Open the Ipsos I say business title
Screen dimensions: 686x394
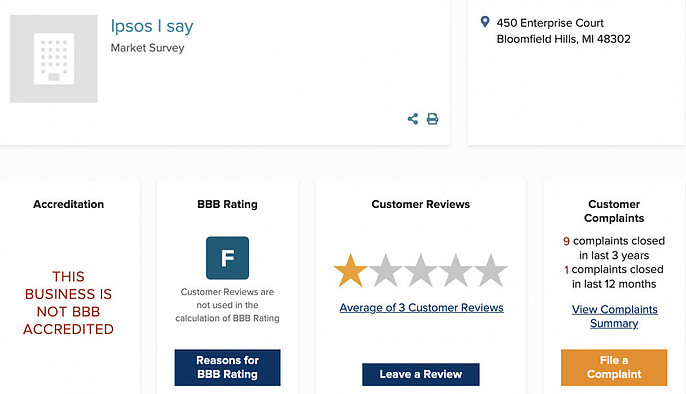click(x=152, y=26)
